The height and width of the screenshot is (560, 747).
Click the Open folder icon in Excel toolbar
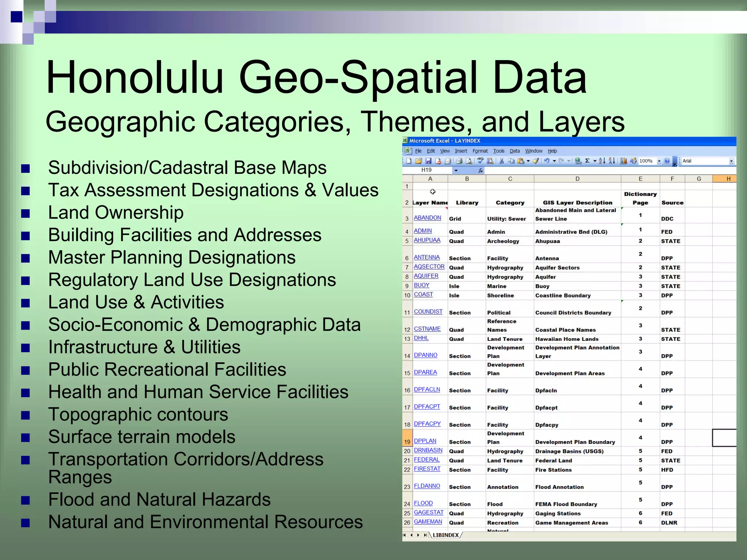point(418,161)
